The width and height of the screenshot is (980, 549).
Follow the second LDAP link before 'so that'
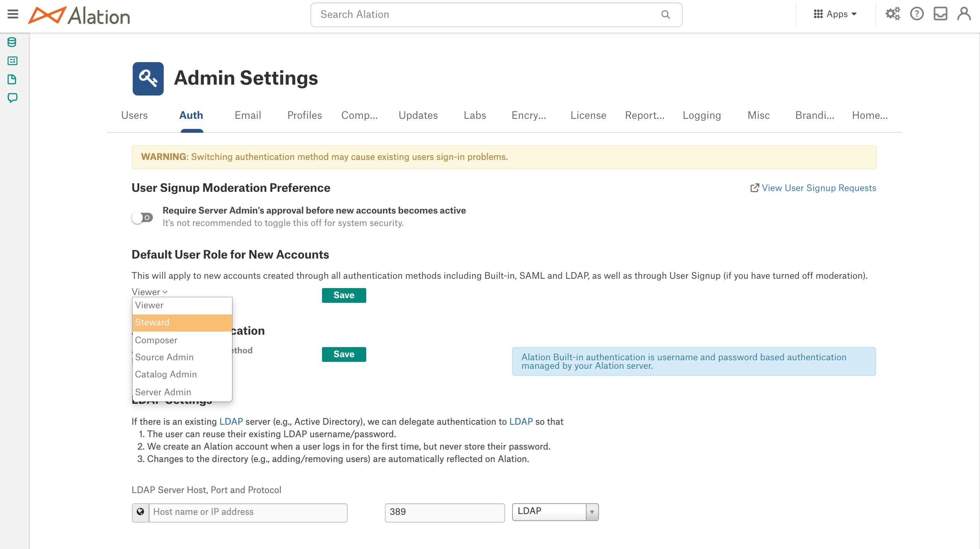521,422
